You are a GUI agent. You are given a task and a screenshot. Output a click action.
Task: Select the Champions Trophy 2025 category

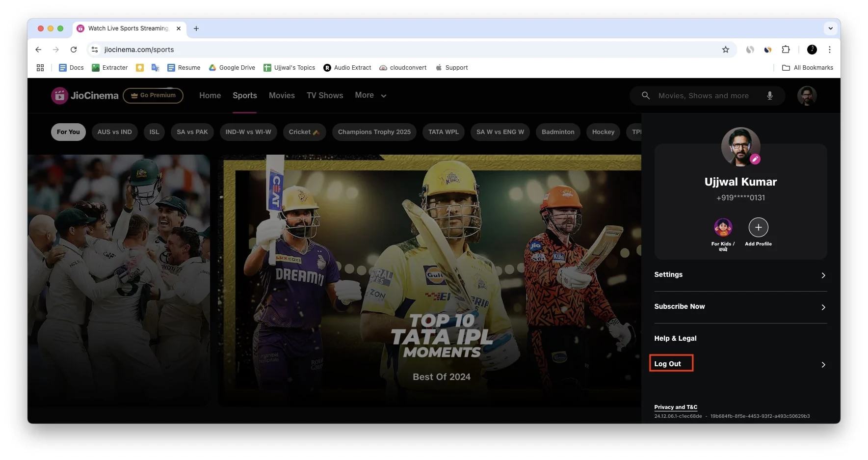pyautogui.click(x=374, y=132)
